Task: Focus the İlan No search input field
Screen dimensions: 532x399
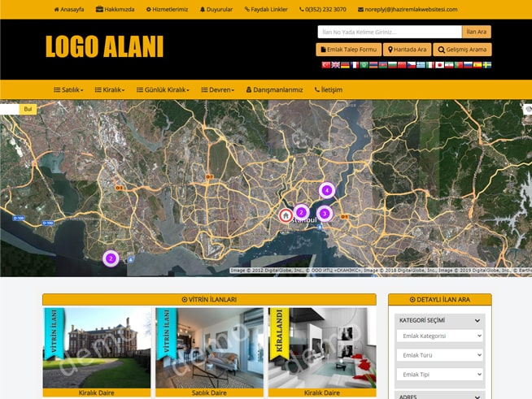Action: (389, 32)
